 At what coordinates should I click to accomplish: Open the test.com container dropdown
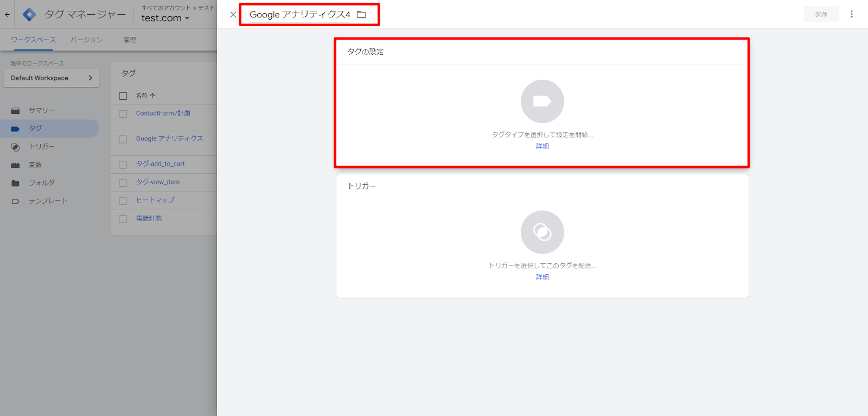point(165,18)
